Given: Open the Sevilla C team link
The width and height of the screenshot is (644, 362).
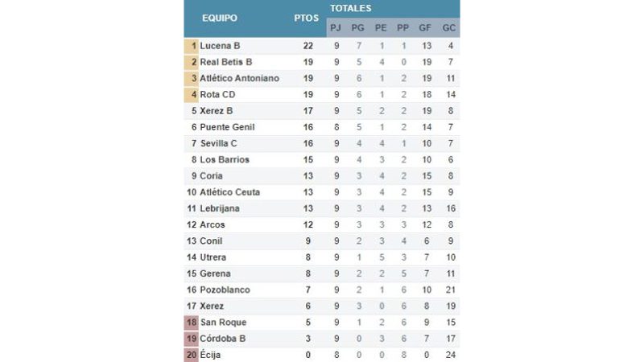Looking at the screenshot, I should point(218,143).
